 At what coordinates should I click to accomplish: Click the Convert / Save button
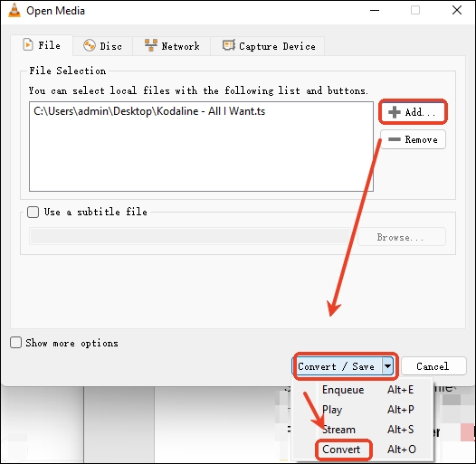337,366
